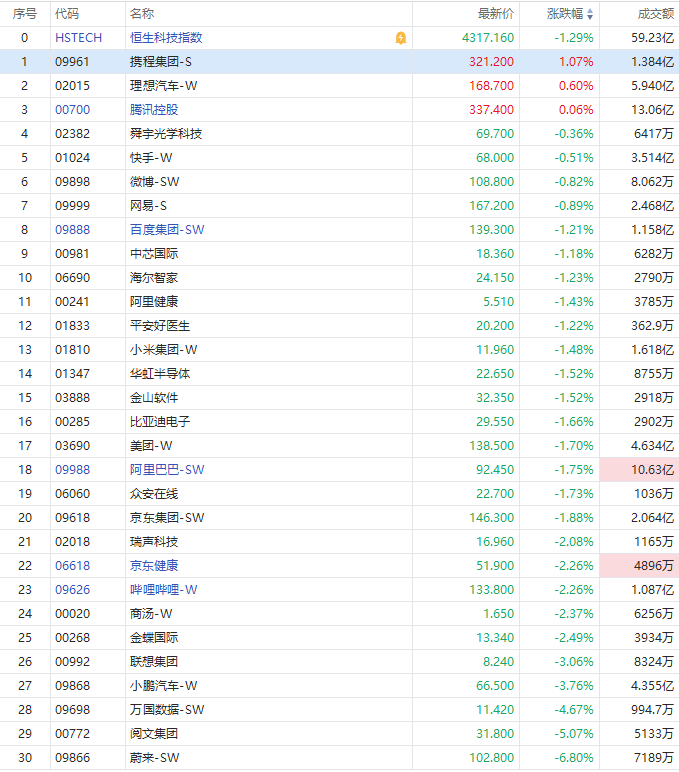Select the 理想汽车-W row
This screenshot has height=772, width=679.
[x=339, y=86]
